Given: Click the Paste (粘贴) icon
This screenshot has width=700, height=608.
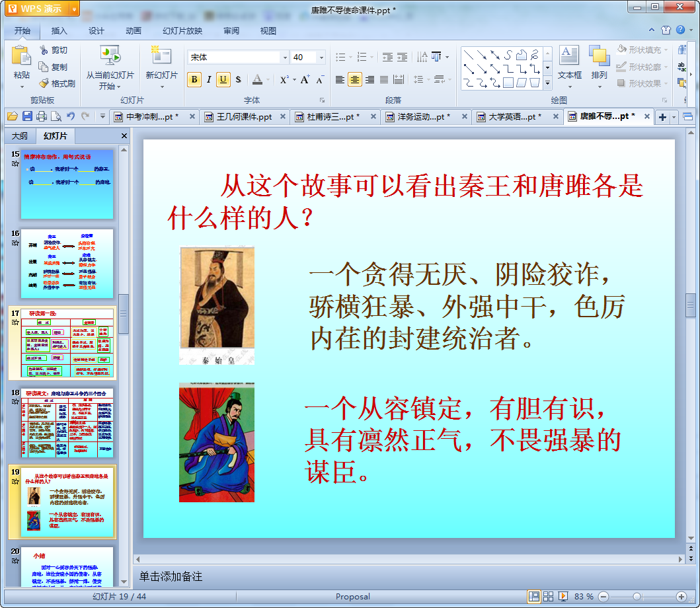Looking at the screenshot, I should 21,56.
